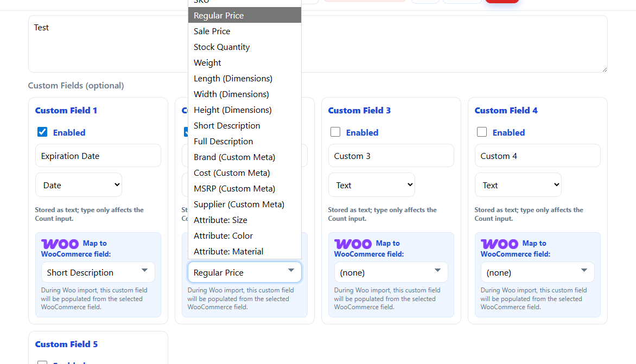Click the Woo logo in Custom Field 3
This screenshot has height=364, width=636.
point(353,244)
